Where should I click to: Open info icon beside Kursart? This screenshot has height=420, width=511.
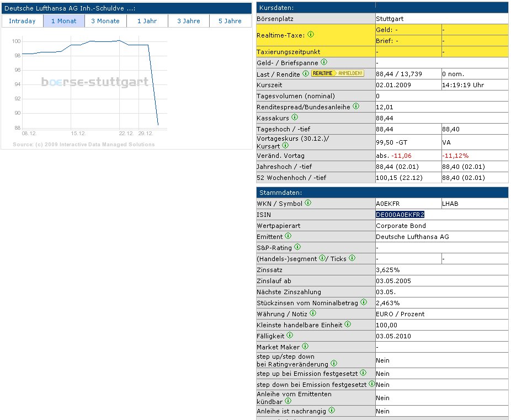[285, 145]
